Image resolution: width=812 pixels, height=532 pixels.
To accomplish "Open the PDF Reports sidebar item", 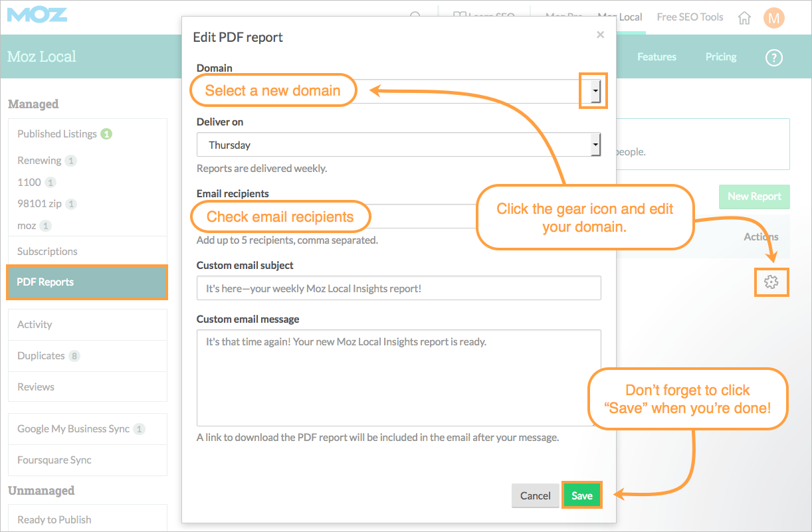I will pos(87,282).
